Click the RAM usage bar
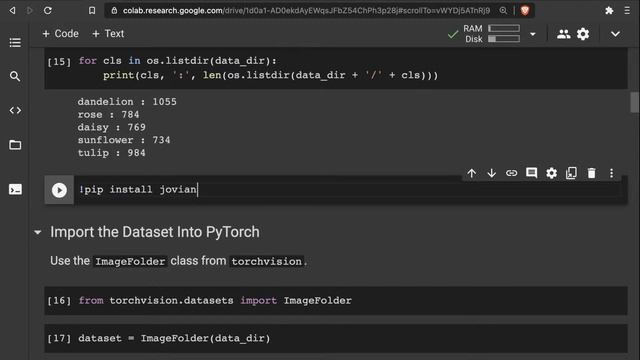Screen dimensions: 640x360 (504, 28)
